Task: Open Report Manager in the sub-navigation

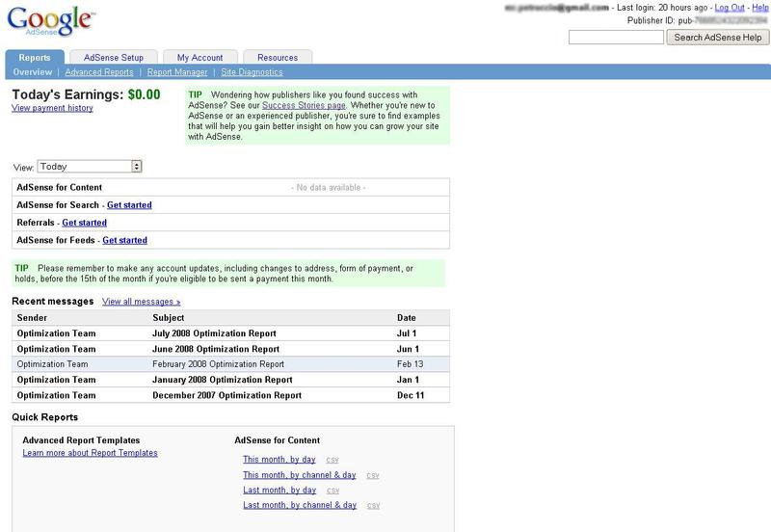Action: pos(177,72)
